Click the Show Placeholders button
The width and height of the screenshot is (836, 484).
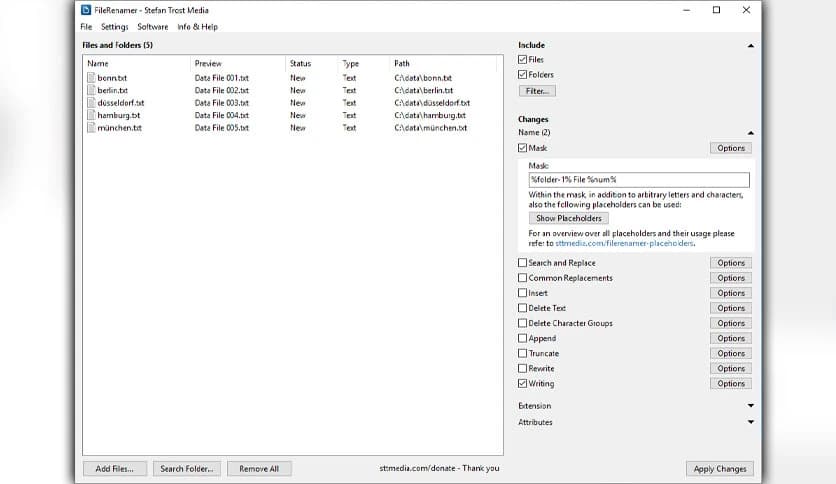pos(568,218)
